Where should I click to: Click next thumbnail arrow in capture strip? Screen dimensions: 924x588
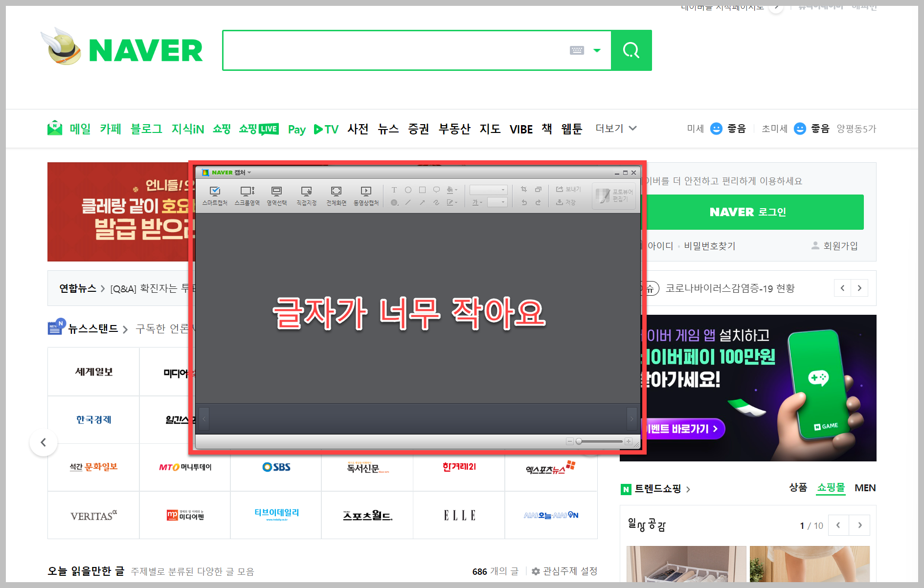pyautogui.click(x=632, y=419)
